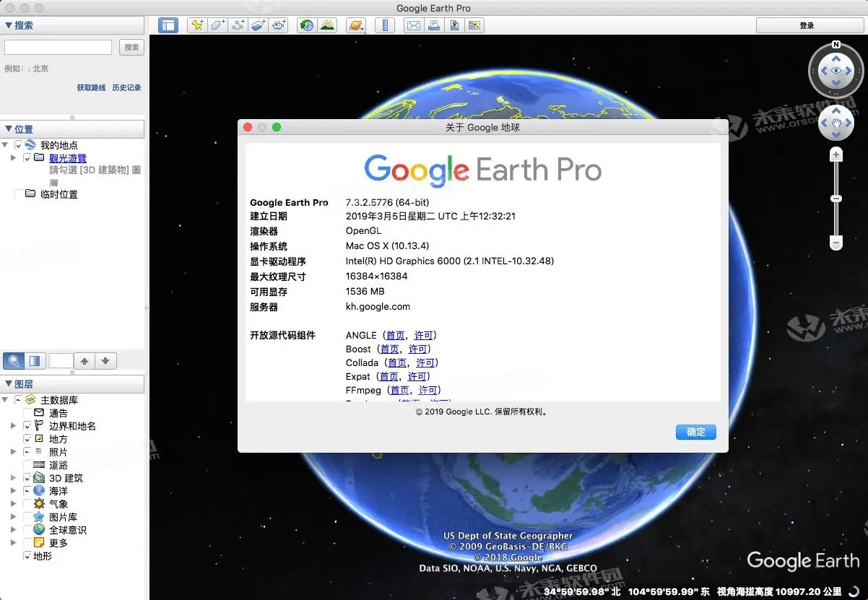The image size is (868, 600).
Task: Open the planet switcher dropdown icon
Action: (356, 25)
